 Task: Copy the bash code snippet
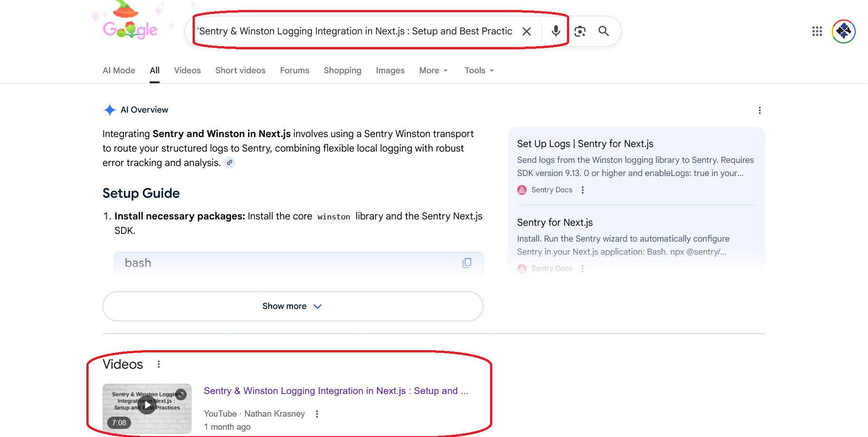[467, 262]
